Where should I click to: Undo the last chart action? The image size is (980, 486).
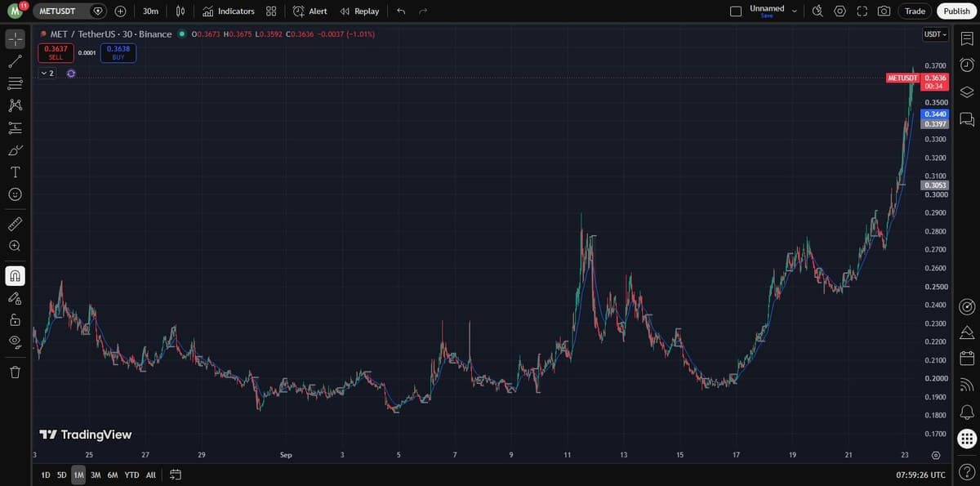[x=400, y=11]
